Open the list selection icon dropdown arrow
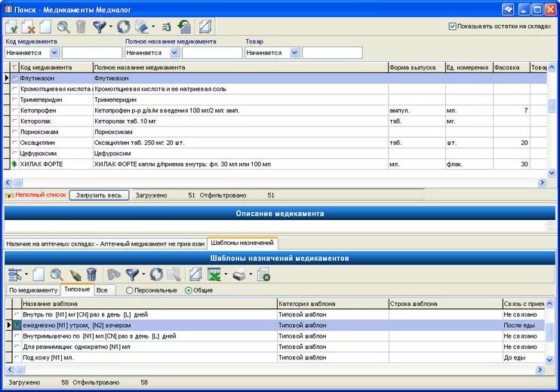 [26, 274]
